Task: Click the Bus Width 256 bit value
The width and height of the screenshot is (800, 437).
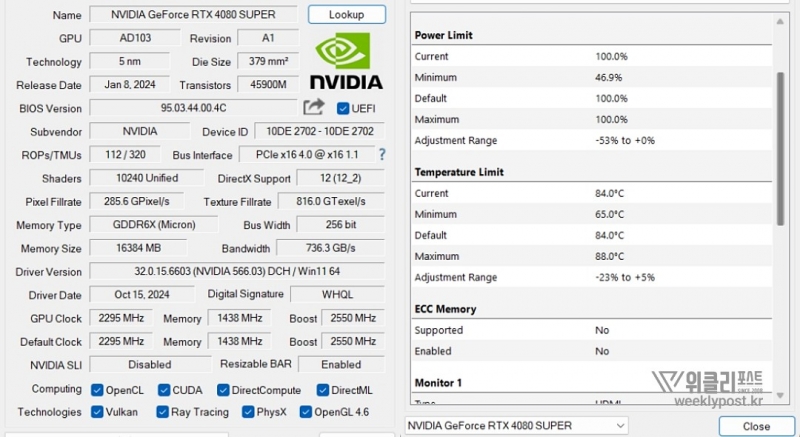Action: (x=341, y=224)
